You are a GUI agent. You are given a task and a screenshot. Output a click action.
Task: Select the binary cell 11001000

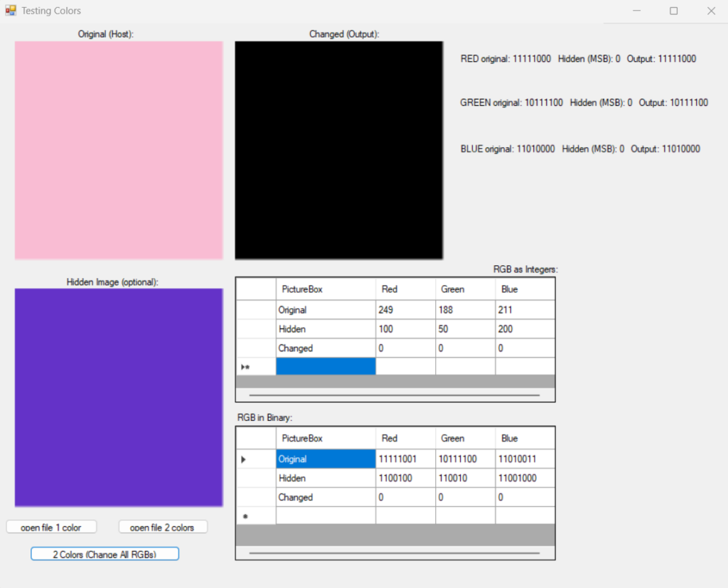click(525, 479)
